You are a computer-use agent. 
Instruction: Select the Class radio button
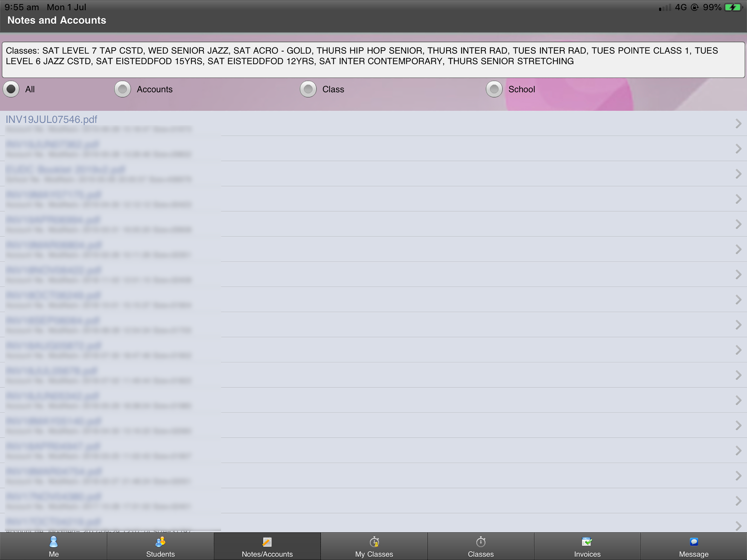click(x=308, y=89)
